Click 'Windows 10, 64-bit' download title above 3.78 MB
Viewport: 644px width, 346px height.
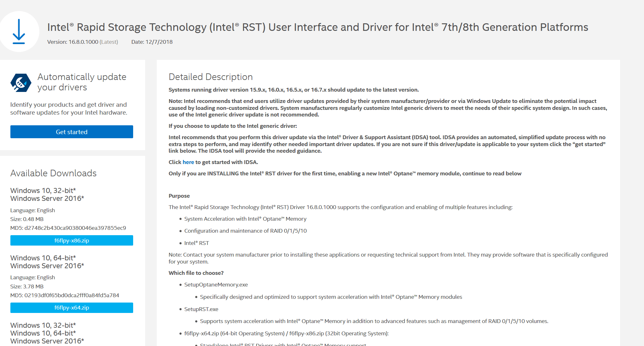(43, 258)
